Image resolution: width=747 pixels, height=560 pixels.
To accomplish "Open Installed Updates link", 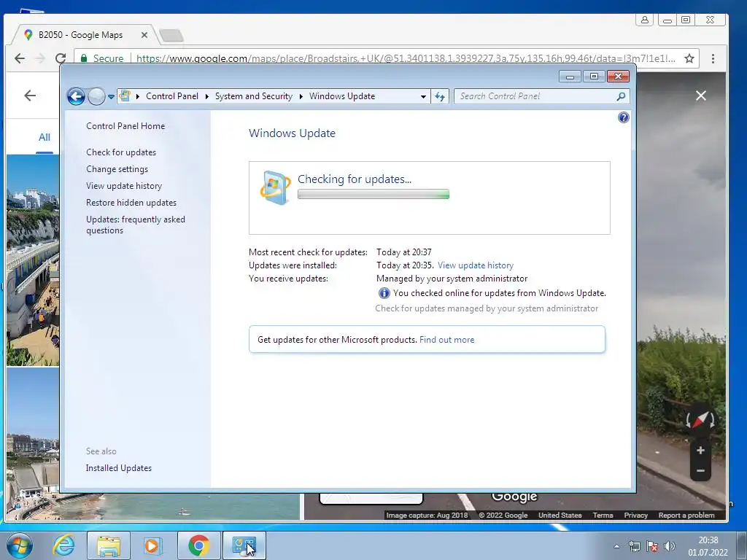I will click(119, 468).
